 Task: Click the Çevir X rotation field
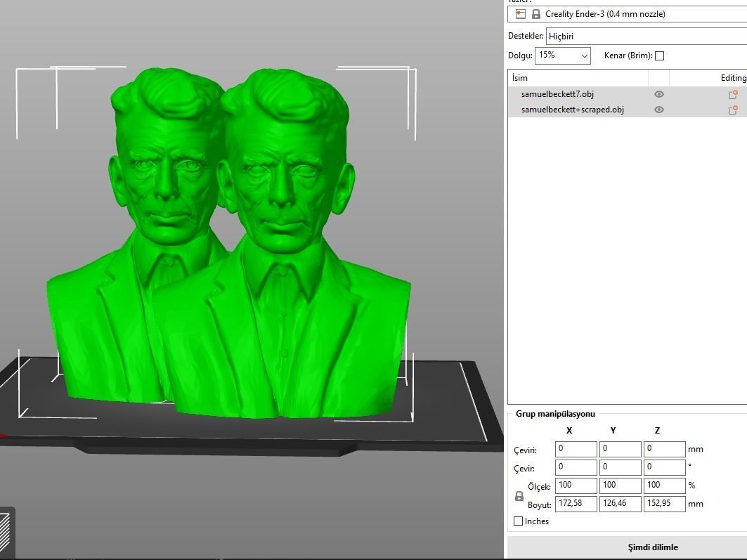click(x=576, y=467)
